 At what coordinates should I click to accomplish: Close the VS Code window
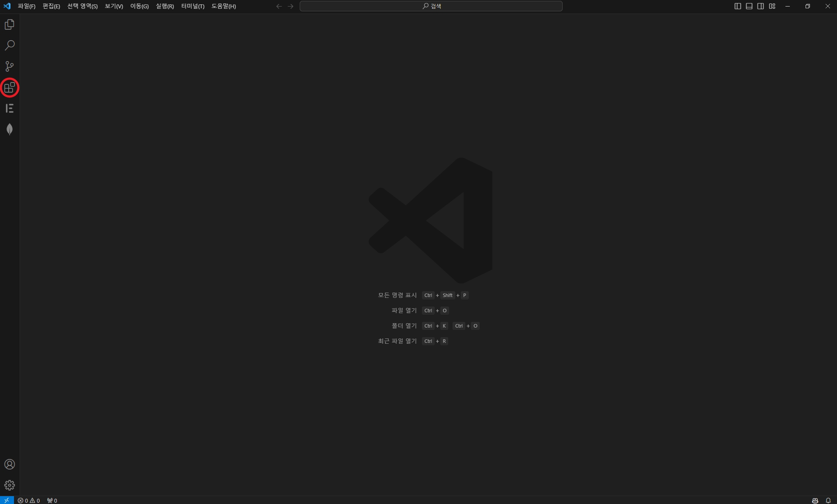click(x=827, y=6)
